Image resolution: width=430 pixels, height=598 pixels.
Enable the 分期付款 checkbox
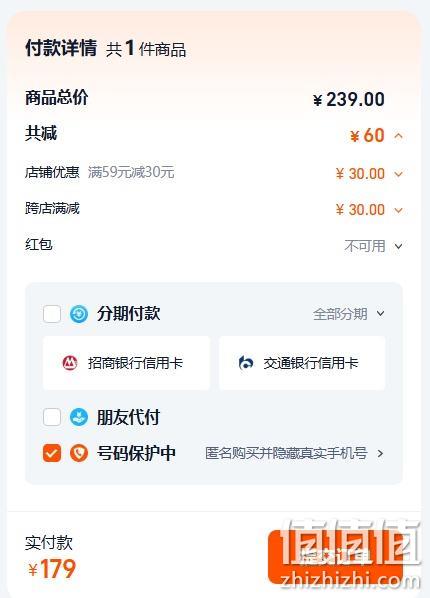coord(52,314)
